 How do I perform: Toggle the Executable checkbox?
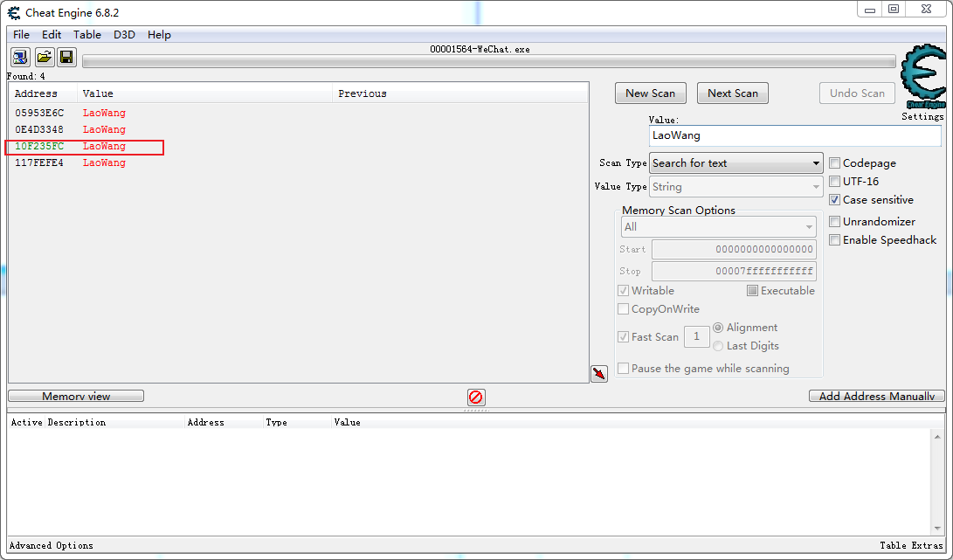pyautogui.click(x=752, y=291)
